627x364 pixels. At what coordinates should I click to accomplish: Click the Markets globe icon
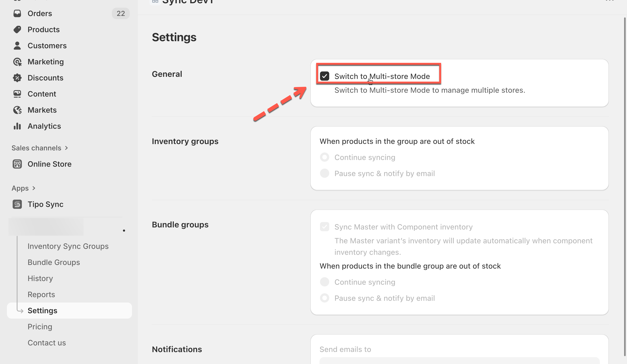(x=17, y=110)
